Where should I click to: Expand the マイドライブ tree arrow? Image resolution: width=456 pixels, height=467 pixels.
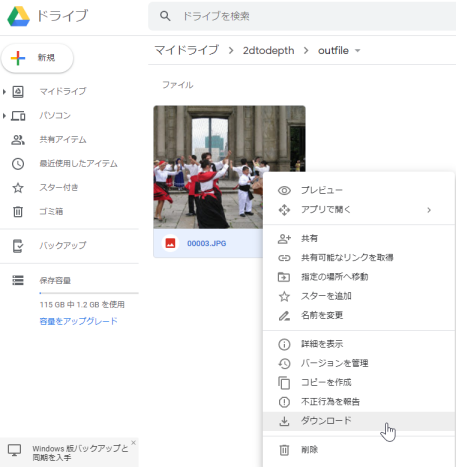point(4,92)
